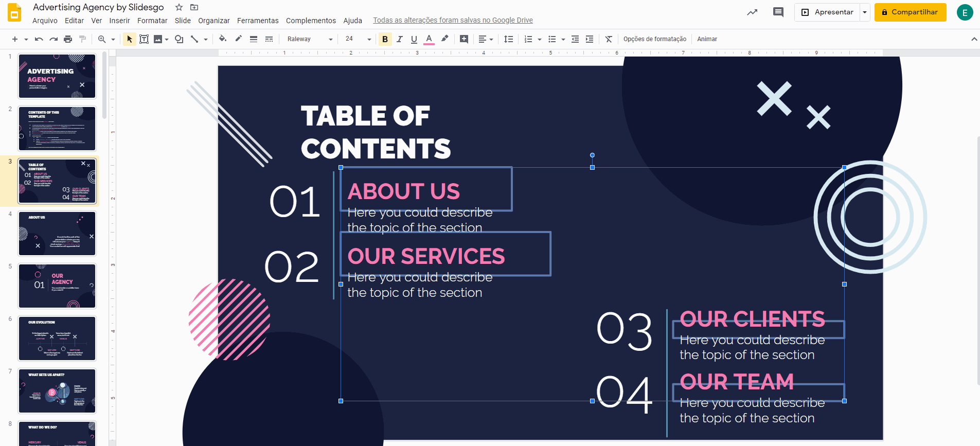Open the Inserir menu
980x446 pixels.
119,21
